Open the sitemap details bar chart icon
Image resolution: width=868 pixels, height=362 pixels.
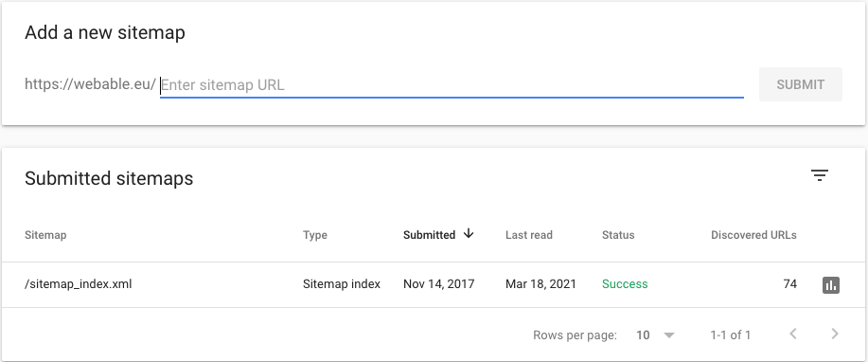click(831, 285)
